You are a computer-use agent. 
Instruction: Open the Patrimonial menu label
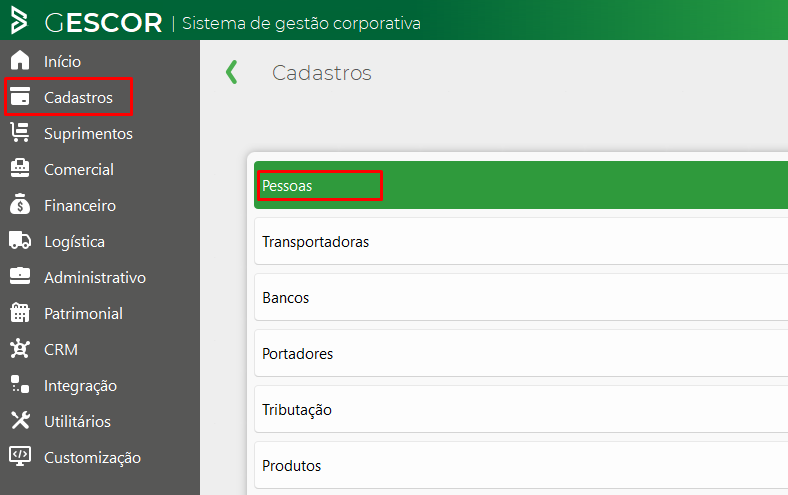coord(83,314)
